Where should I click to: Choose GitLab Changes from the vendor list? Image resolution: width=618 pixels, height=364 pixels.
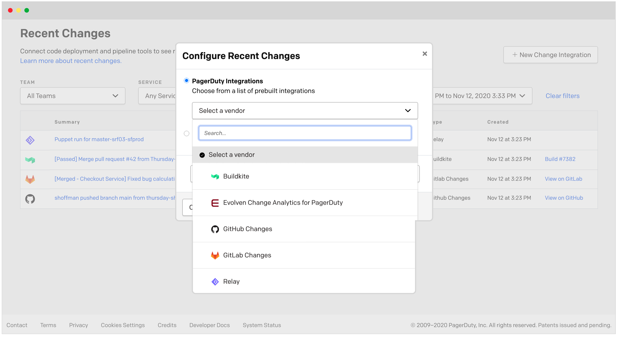tap(304, 255)
